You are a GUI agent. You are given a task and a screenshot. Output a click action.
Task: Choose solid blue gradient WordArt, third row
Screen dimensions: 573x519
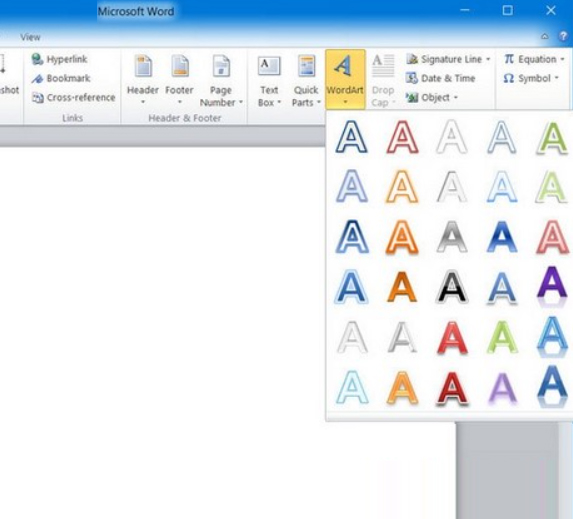[502, 236]
